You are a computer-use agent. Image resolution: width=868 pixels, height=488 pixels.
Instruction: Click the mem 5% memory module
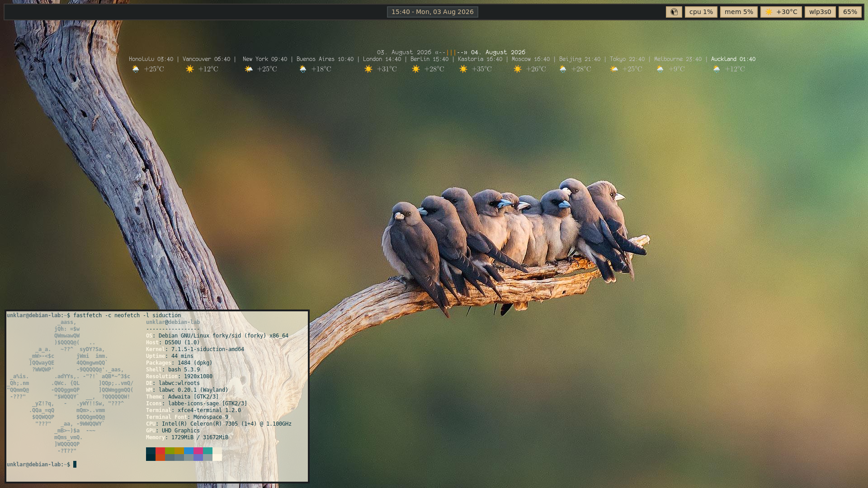(739, 12)
